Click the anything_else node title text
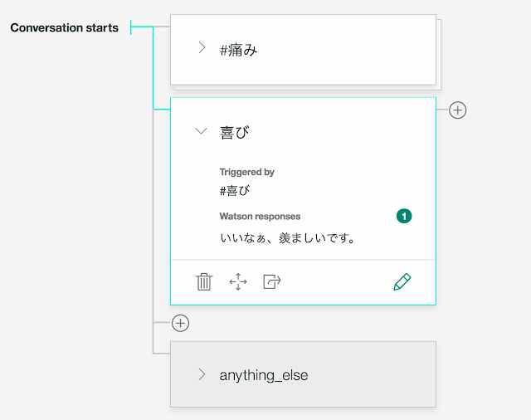 click(x=264, y=375)
